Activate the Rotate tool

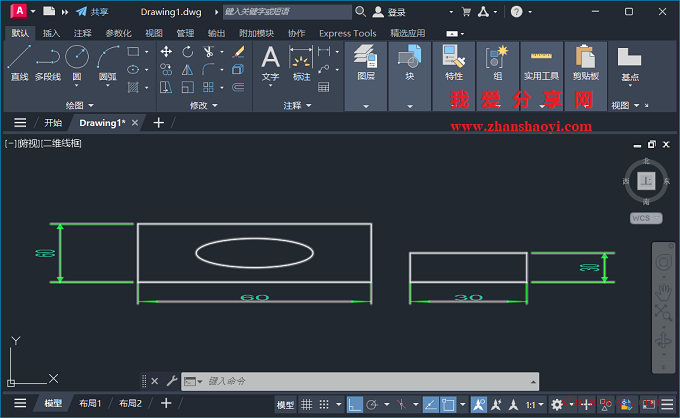pos(187,52)
